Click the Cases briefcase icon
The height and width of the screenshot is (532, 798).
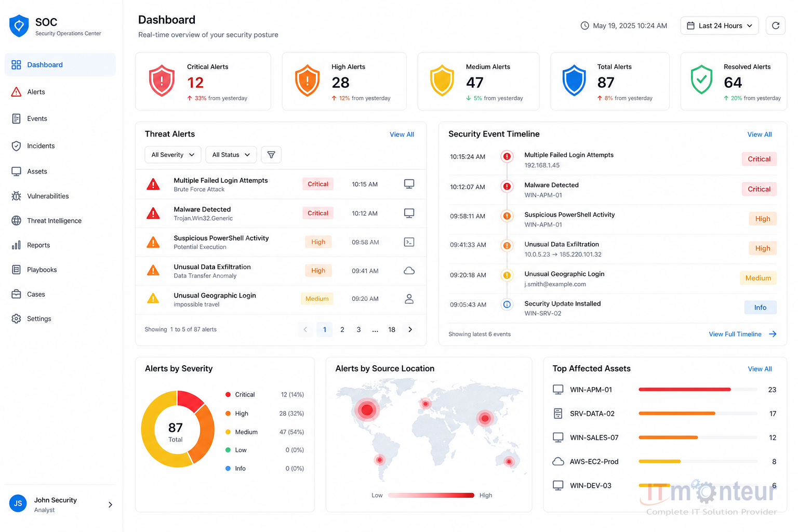pos(16,294)
